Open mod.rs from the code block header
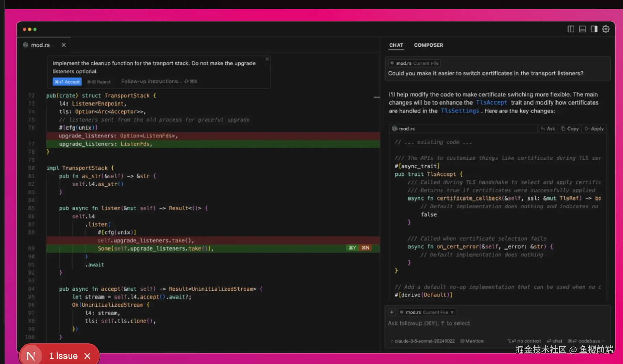 pos(404,129)
